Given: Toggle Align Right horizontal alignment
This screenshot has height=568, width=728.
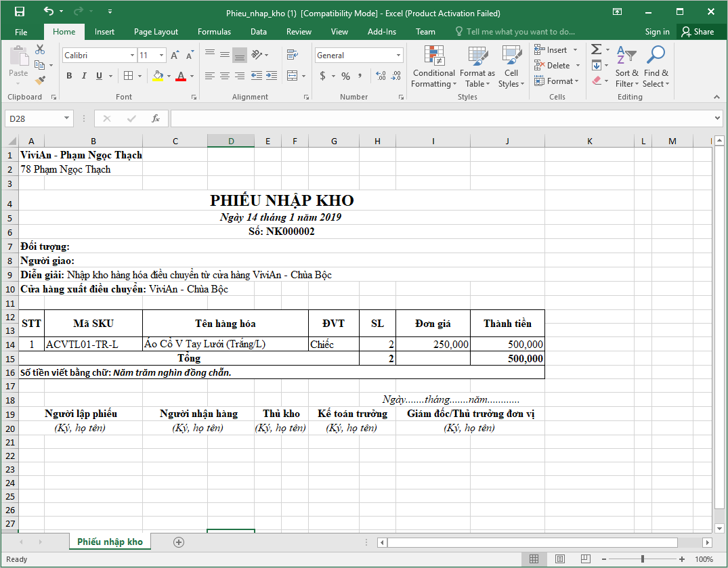Looking at the screenshot, I should click(x=240, y=76).
